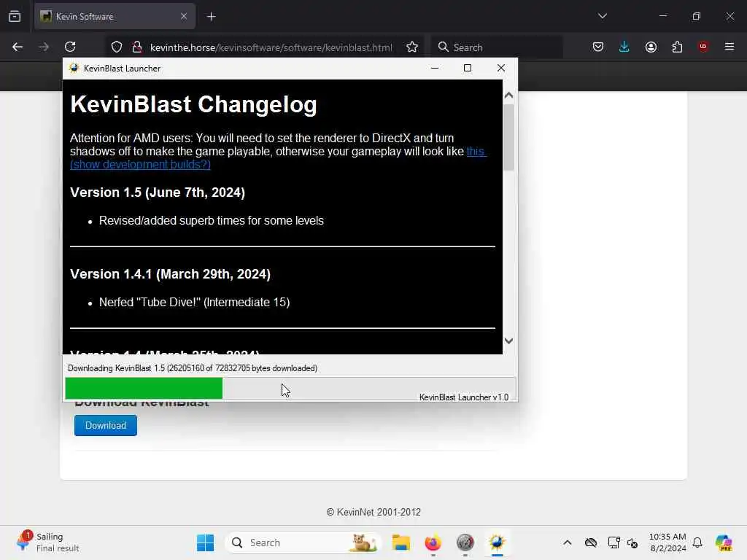Click the uBlock Origin extension icon
The height and width of the screenshot is (560, 747).
[703, 47]
